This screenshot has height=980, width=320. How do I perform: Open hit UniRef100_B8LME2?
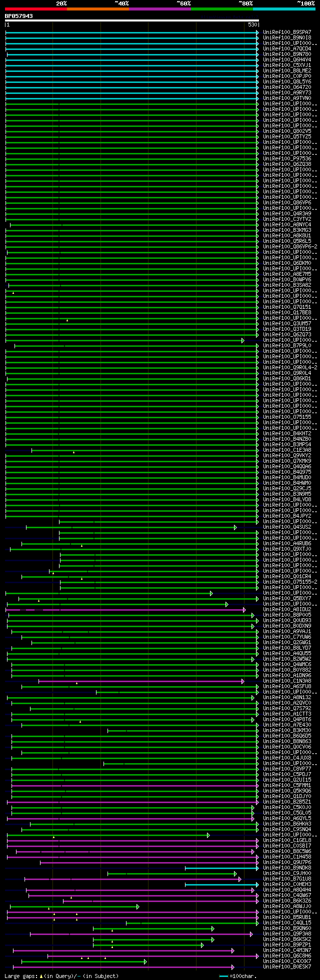287,71
